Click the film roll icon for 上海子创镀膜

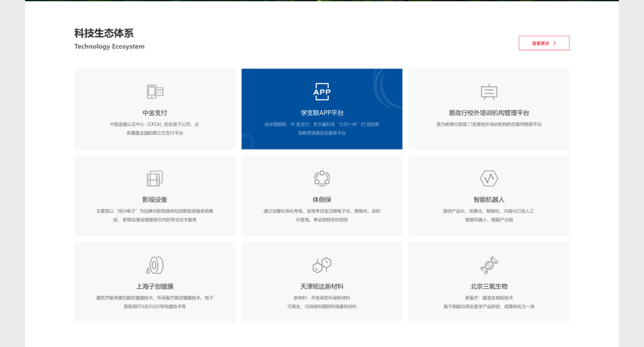click(155, 265)
